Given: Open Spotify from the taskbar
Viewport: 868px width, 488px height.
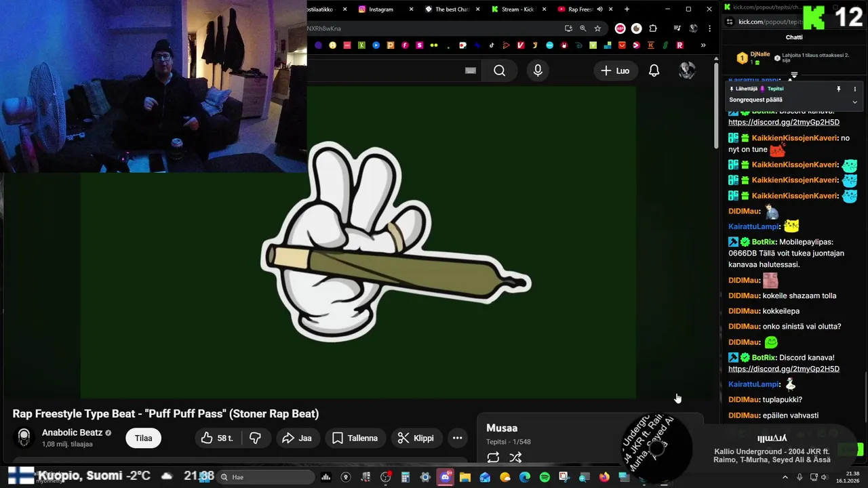Looking at the screenshot, I should [545, 477].
